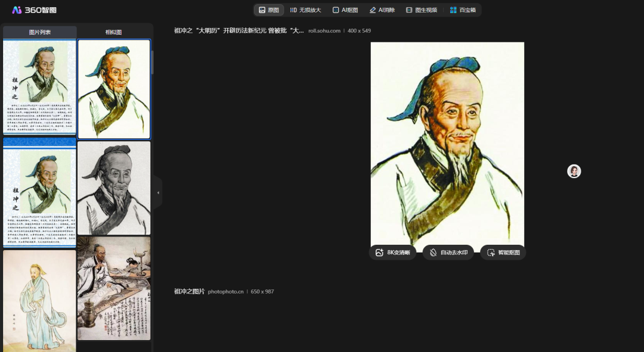Image resolution: width=644 pixels, height=352 pixels.
Task: Launch the AI消除 eraser tool
Action: point(382,10)
